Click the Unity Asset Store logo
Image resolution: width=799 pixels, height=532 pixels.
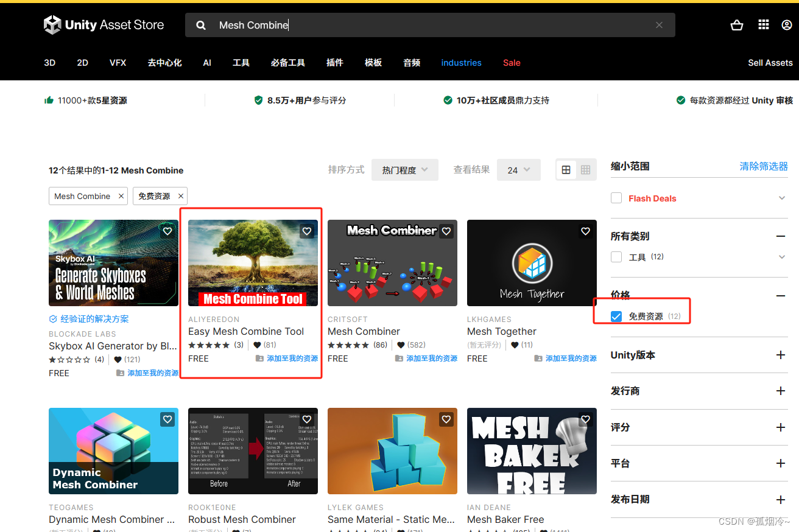[104, 25]
